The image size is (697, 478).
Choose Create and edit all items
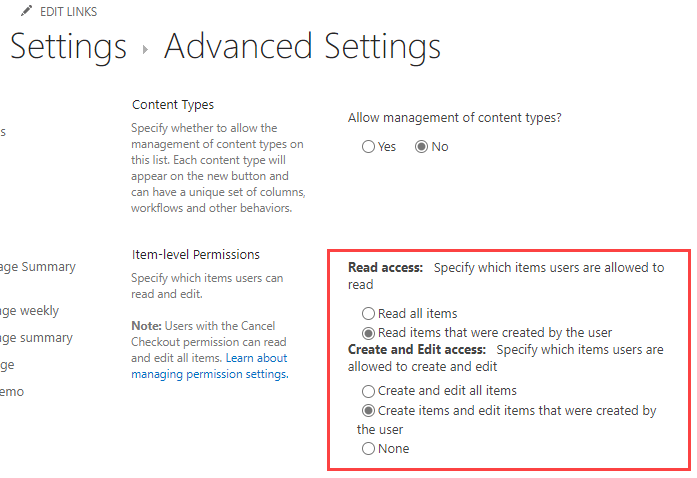tap(369, 391)
